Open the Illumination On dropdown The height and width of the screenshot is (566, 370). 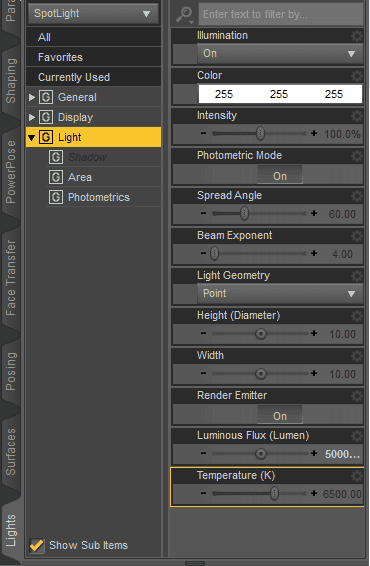(280, 54)
